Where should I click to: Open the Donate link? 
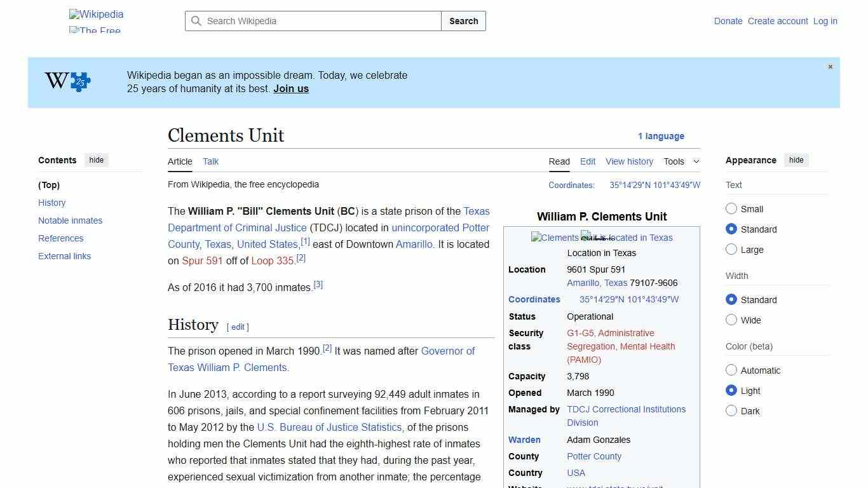coord(728,21)
